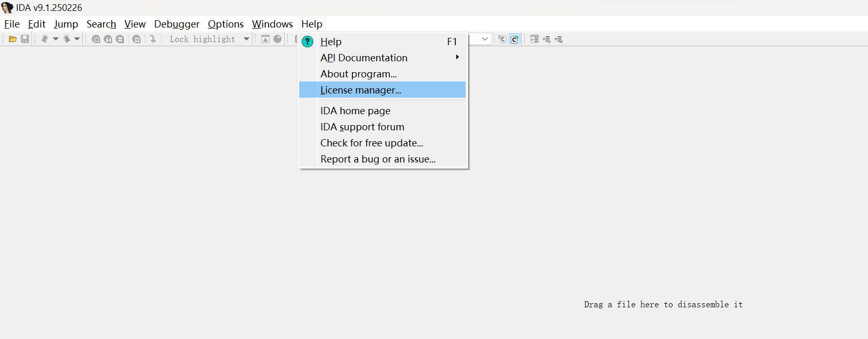
Task: Click the gray sphere toolbar icon
Action: (277, 39)
